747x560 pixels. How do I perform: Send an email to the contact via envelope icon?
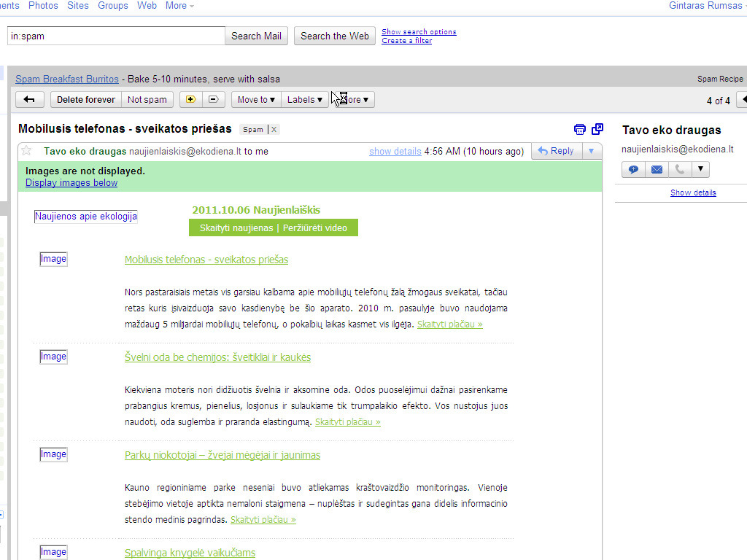pyautogui.click(x=657, y=170)
